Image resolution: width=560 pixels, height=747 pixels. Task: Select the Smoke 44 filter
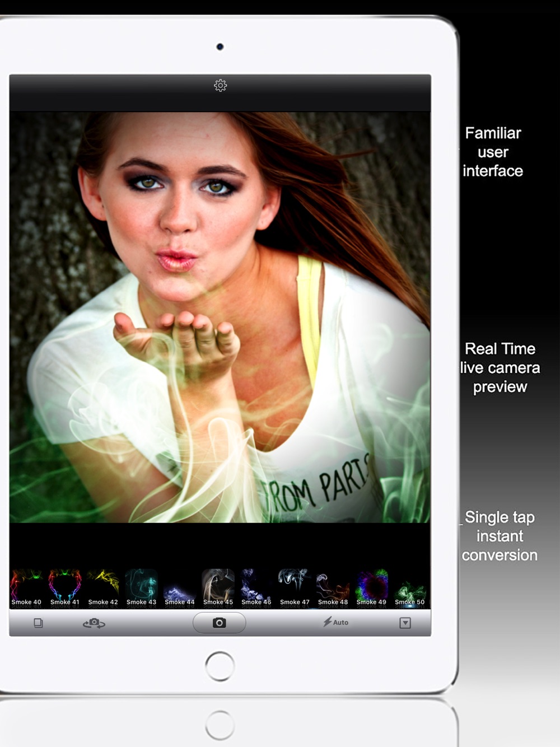(180, 588)
